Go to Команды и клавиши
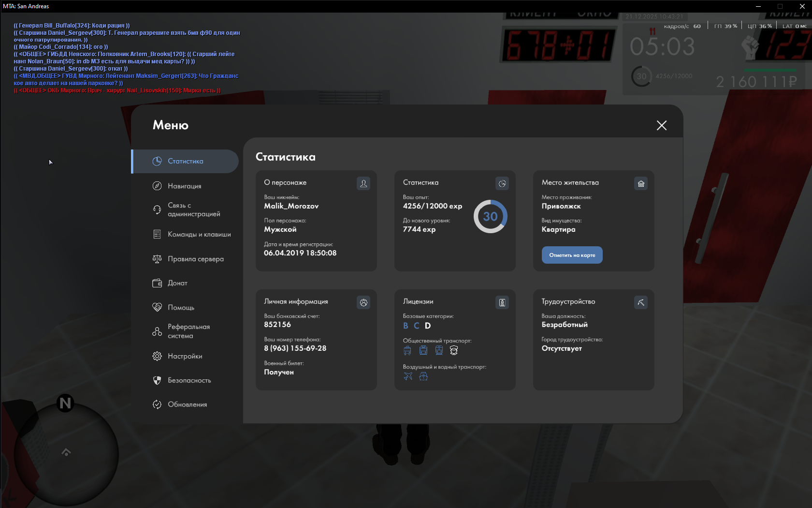Viewport: 812px width, 508px height. click(x=199, y=234)
